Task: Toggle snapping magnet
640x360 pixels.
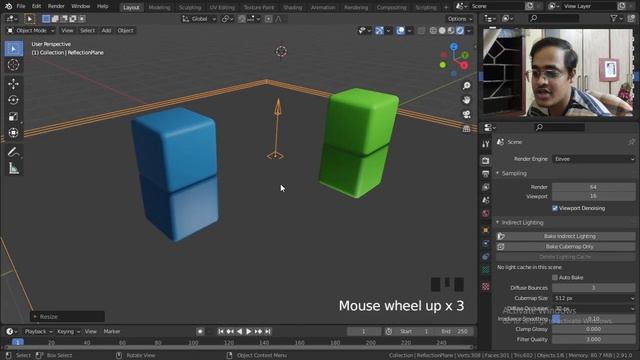Action: click(242, 19)
